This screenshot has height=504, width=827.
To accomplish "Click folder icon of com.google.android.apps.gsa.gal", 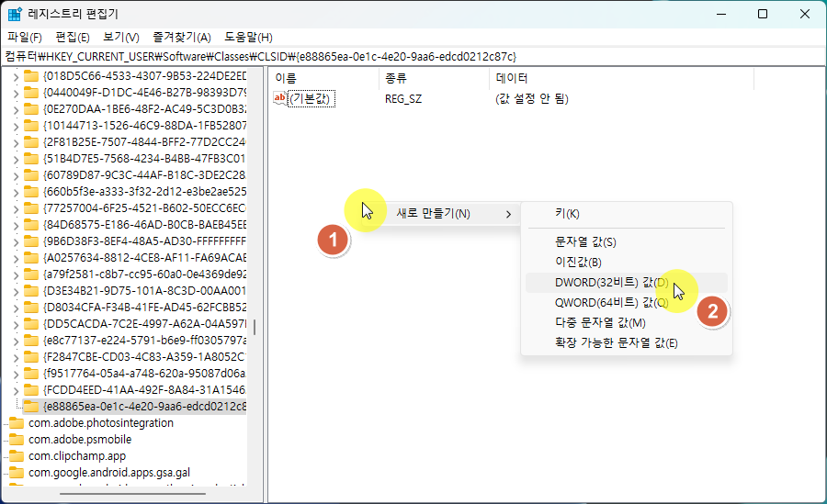I will 17,473.
